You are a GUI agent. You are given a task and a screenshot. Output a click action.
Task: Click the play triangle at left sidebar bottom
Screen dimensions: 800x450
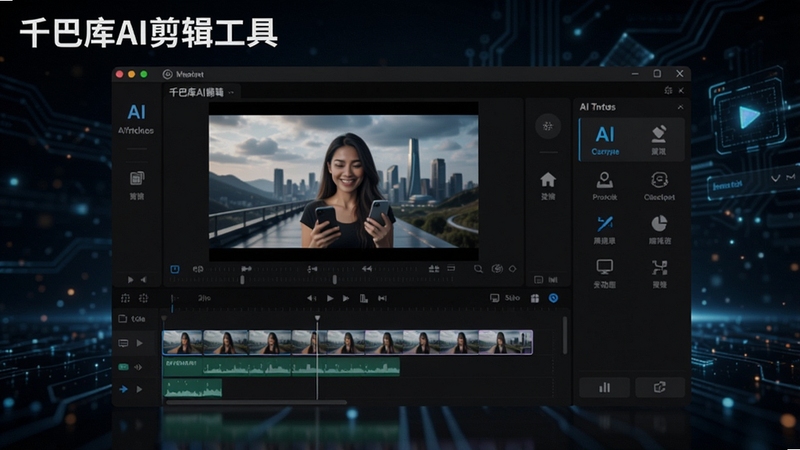pyautogui.click(x=131, y=280)
